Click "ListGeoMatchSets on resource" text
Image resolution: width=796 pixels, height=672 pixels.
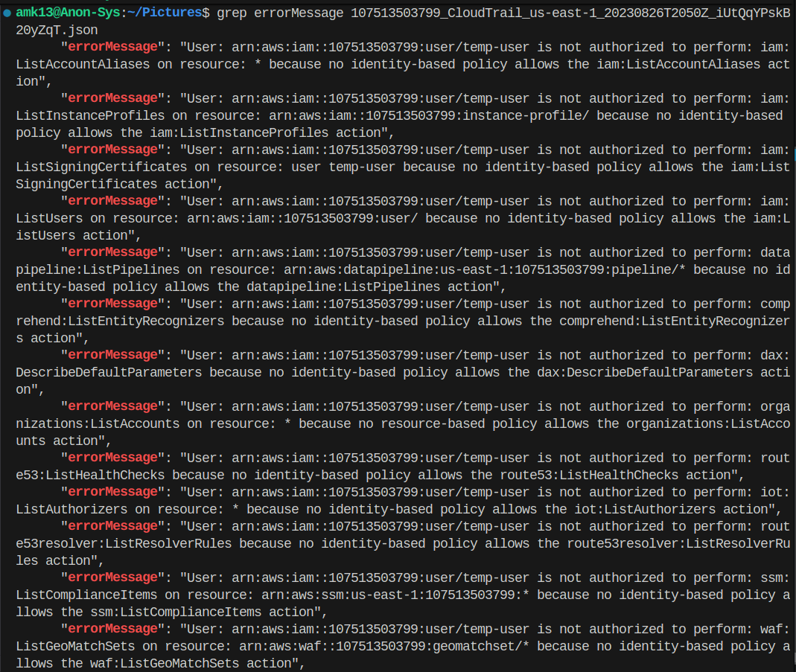(x=120, y=646)
